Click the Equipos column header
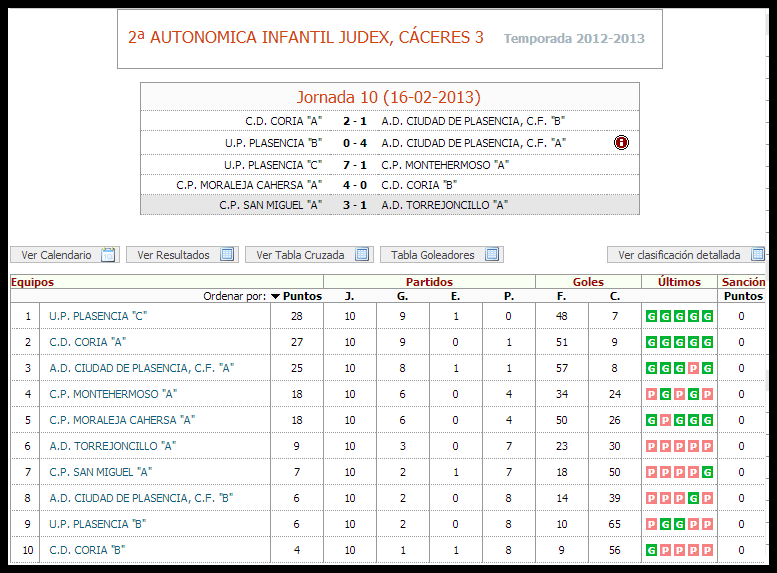 (x=32, y=282)
